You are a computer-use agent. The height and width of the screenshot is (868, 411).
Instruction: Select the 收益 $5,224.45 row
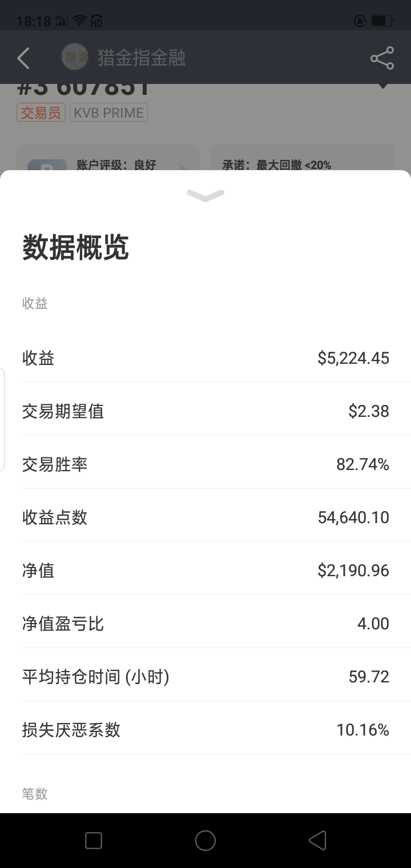click(205, 358)
